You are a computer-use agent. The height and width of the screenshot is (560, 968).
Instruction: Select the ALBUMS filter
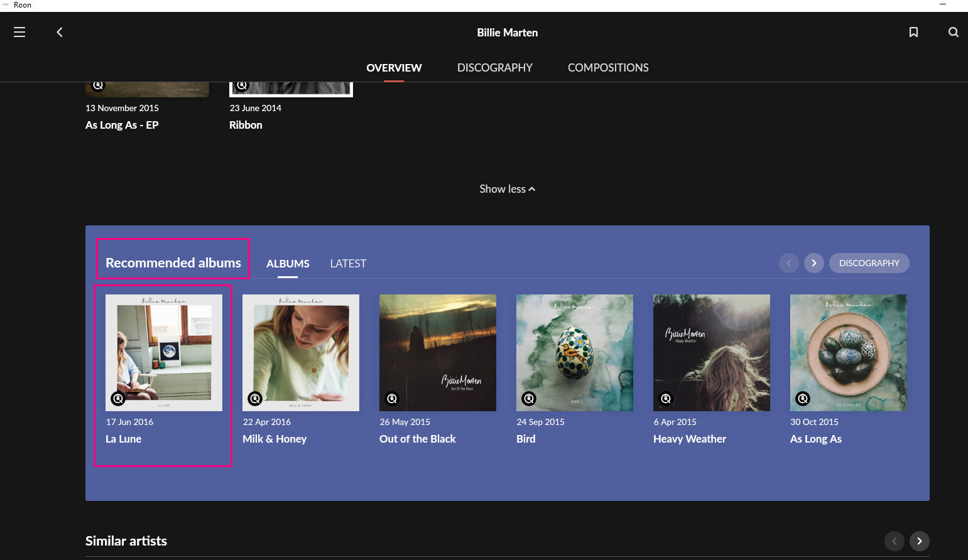click(288, 263)
